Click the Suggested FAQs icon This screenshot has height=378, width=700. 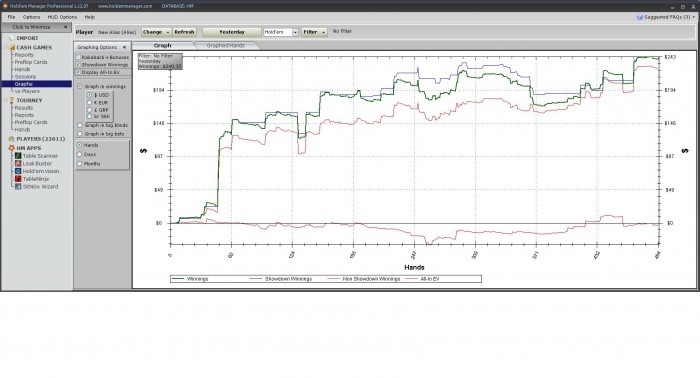tap(640, 17)
